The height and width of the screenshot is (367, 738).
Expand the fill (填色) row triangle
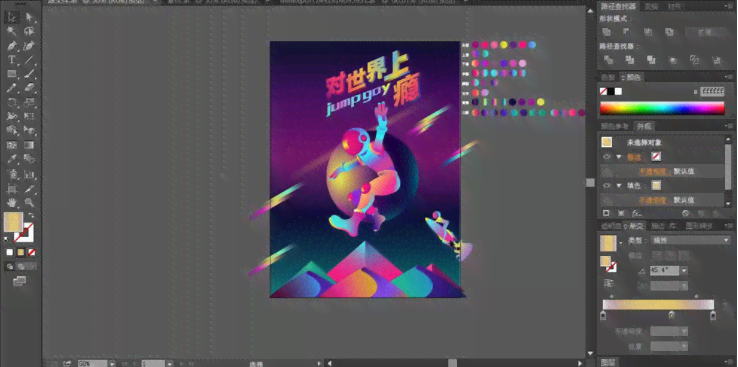pos(619,185)
